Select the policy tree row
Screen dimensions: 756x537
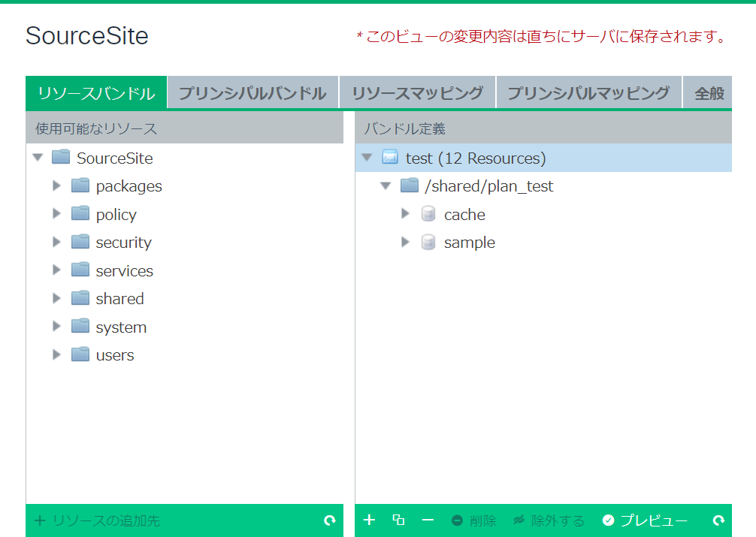point(185,214)
